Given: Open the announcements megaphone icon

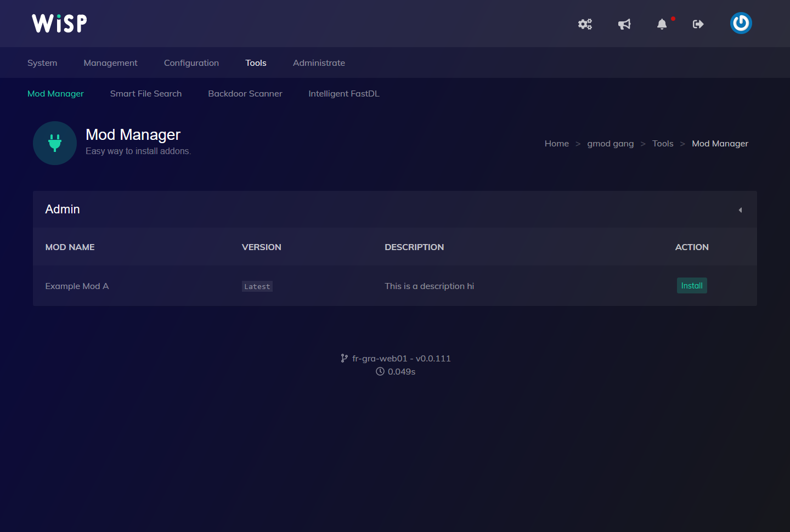Looking at the screenshot, I should pyautogui.click(x=624, y=24).
